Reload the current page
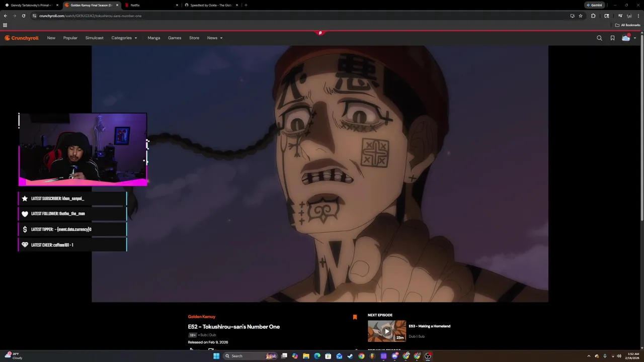 pos(24,16)
